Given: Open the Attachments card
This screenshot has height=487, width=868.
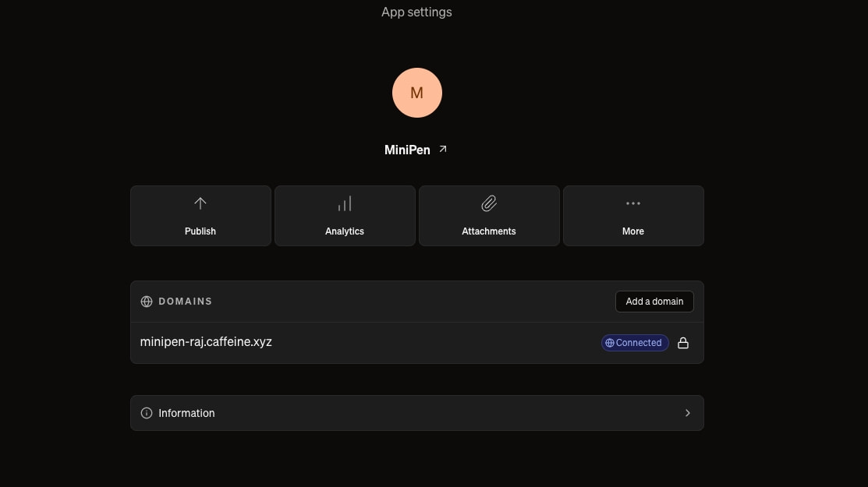Looking at the screenshot, I should pos(489,216).
